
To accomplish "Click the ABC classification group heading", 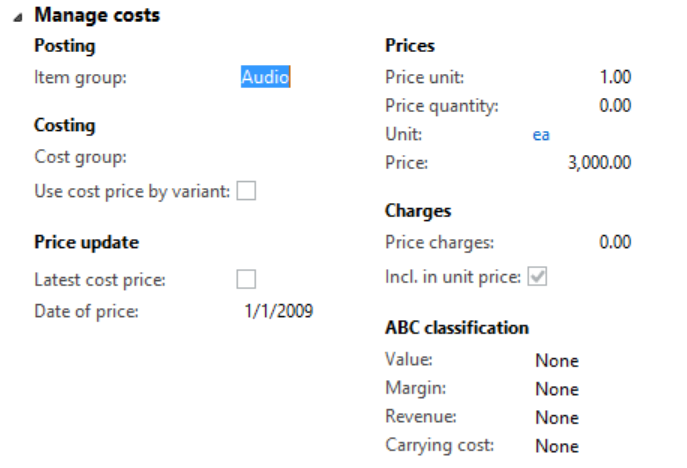I will (x=456, y=328).
